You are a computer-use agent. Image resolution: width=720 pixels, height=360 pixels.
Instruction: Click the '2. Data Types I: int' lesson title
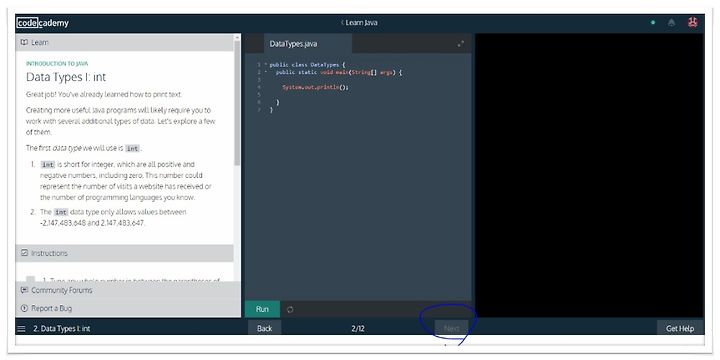coord(62,328)
